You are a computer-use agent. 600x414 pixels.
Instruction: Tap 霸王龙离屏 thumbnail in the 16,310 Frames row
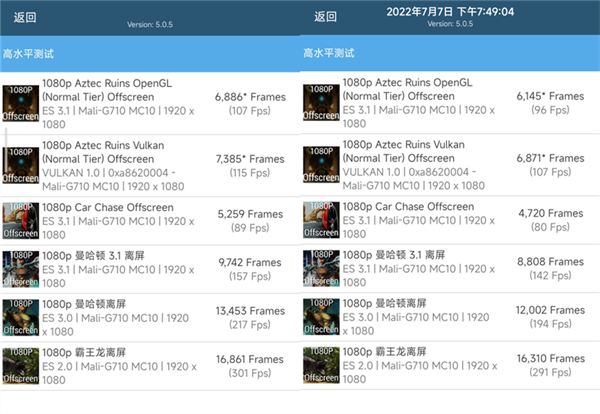point(320,367)
